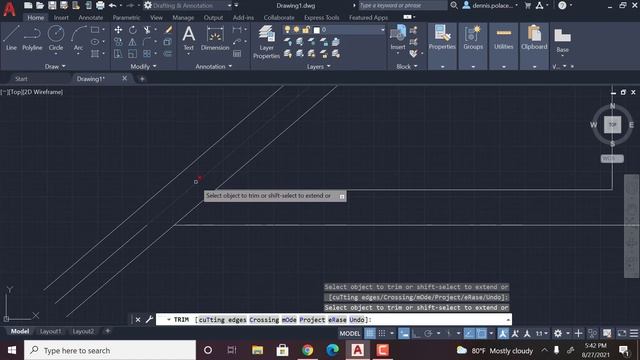Select the Polyline tool
Image resolution: width=640 pixels, height=360 pixels.
32,38
